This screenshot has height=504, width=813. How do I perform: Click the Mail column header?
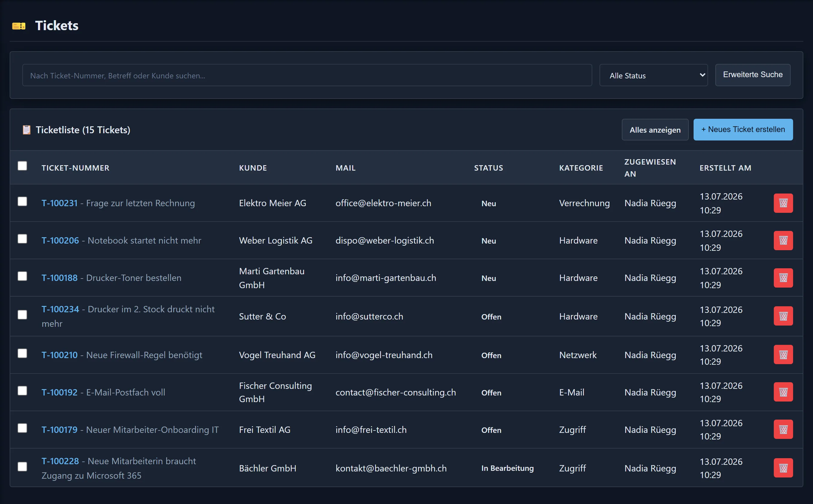(346, 168)
